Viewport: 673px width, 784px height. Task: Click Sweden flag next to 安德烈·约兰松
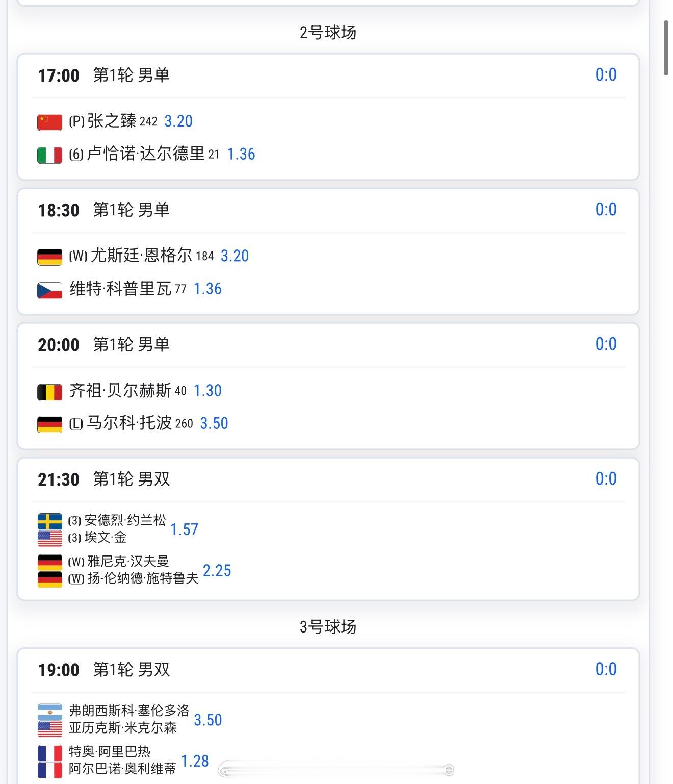coord(49,521)
